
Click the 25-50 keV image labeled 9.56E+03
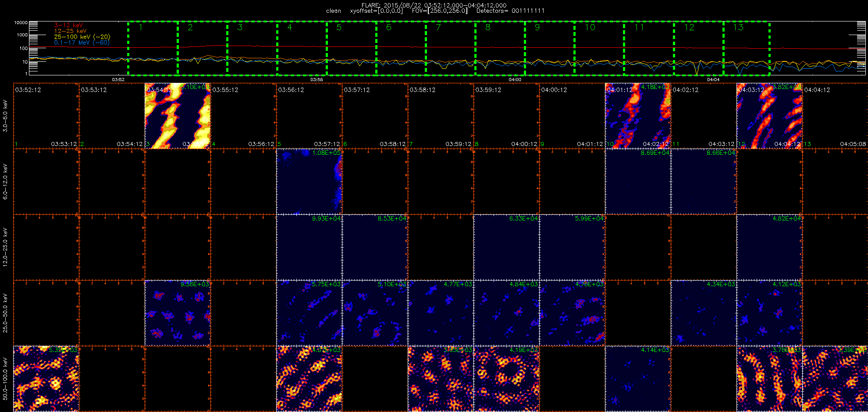pyautogui.click(x=178, y=313)
